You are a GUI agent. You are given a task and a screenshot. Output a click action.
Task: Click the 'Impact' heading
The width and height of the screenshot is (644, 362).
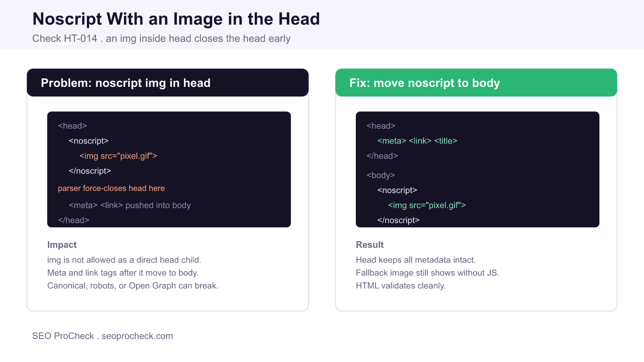pyautogui.click(x=62, y=245)
